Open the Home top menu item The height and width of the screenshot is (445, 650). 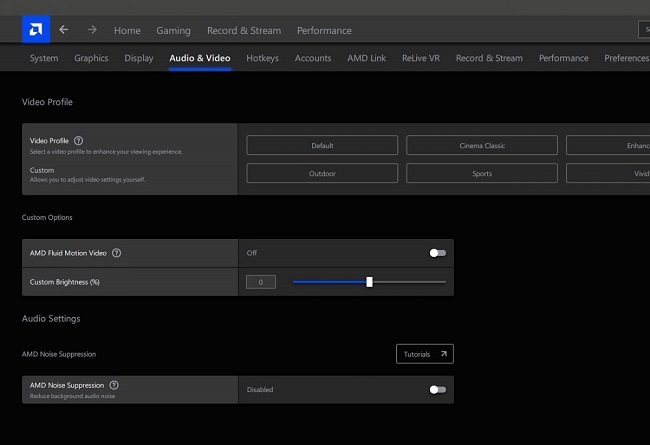coord(127,31)
